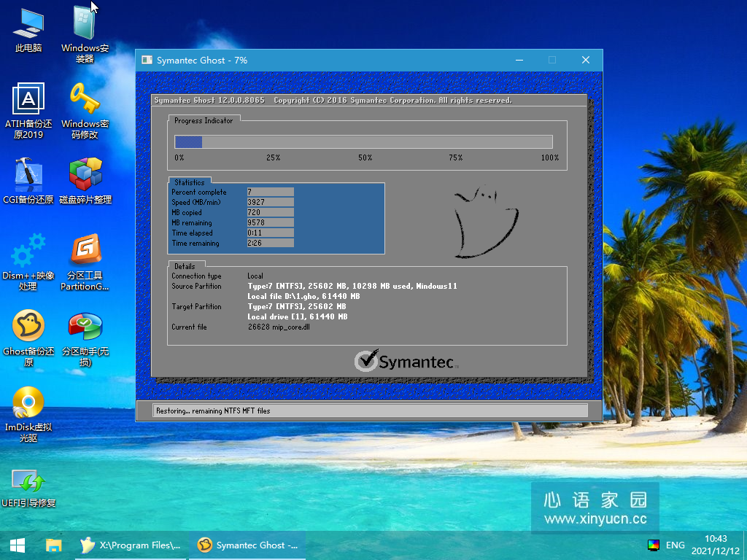The image size is (747, 560).
Task: Select the 分区工具 PartitionGuru icon
Action: click(x=85, y=262)
